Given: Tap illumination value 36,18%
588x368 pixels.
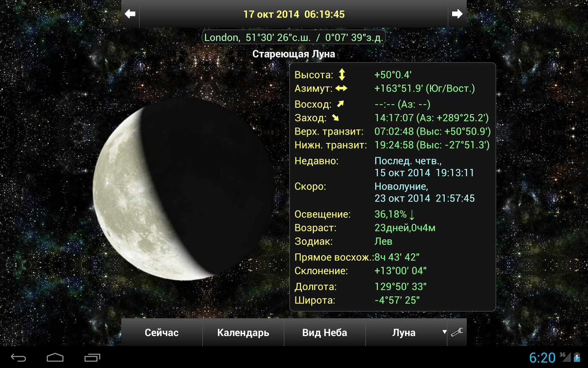Looking at the screenshot, I should 394,214.
